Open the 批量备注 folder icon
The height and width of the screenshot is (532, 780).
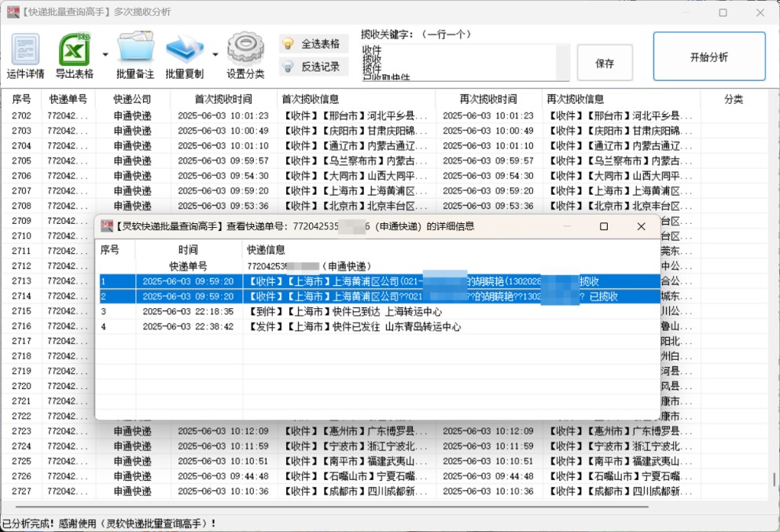[x=135, y=56]
